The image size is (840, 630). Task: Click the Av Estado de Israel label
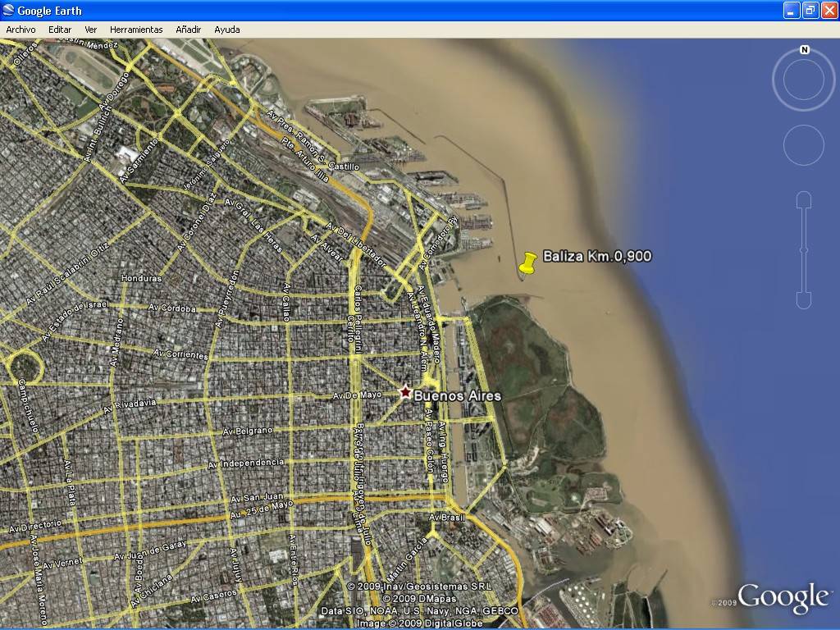pyautogui.click(x=75, y=321)
